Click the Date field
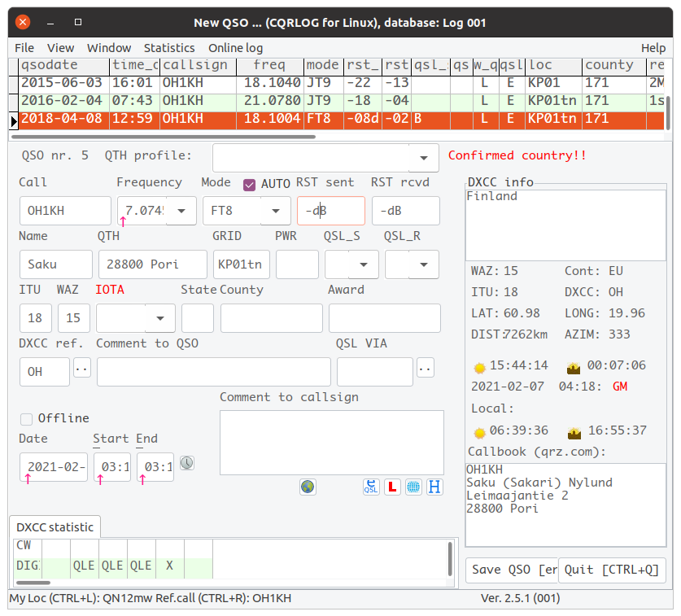The width and height of the screenshot is (681, 616). click(54, 467)
